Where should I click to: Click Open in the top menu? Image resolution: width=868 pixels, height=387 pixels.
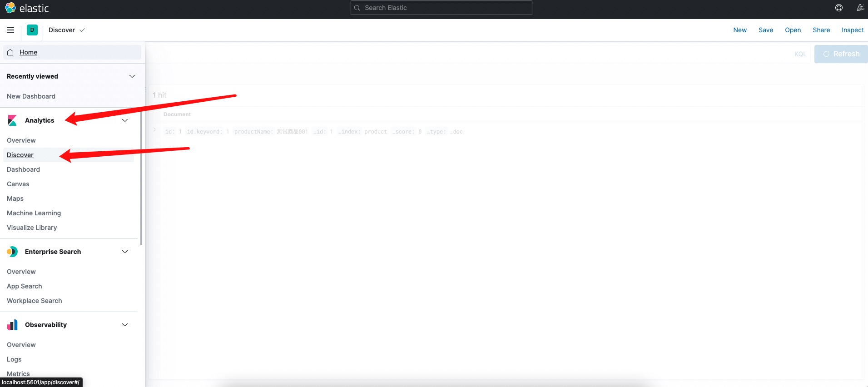click(x=793, y=30)
